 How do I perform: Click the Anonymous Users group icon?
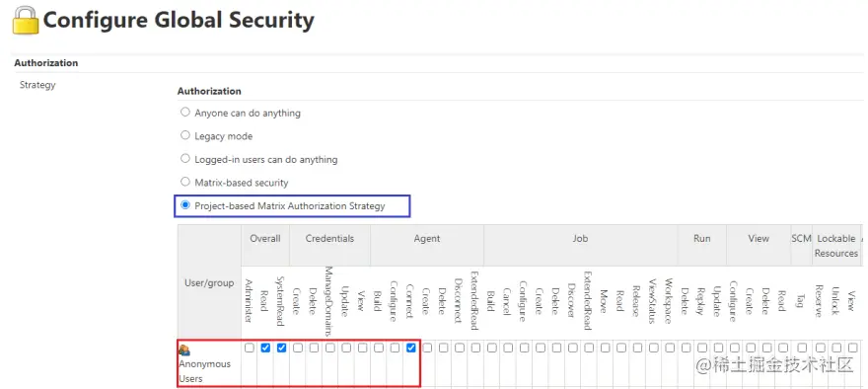pyautogui.click(x=184, y=350)
